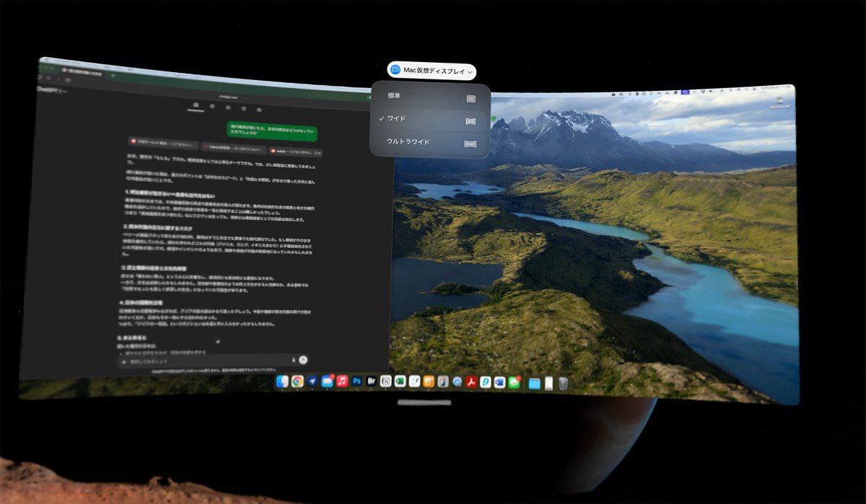Open the magnifier Preview-style icon in the Dock
This screenshot has width=866, height=504.
click(458, 382)
